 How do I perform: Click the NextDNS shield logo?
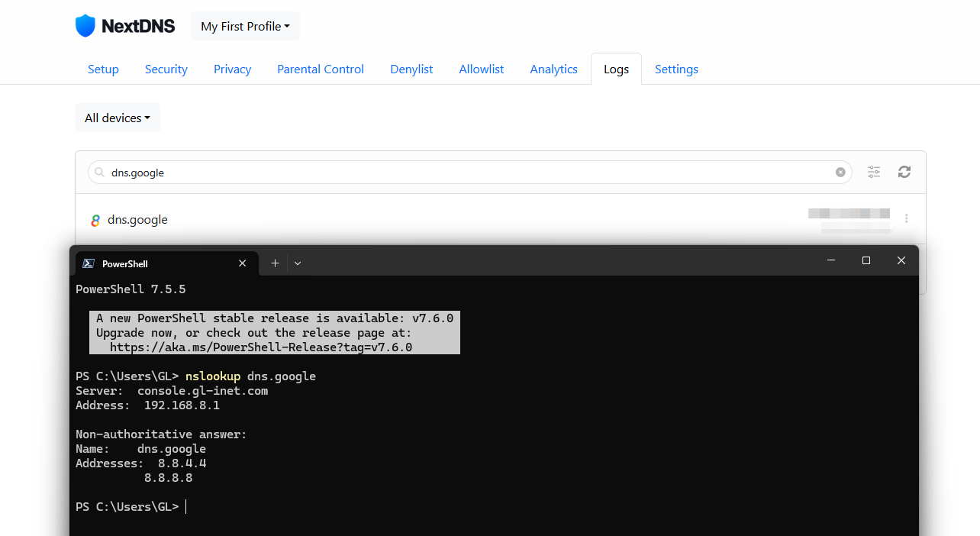click(x=85, y=26)
